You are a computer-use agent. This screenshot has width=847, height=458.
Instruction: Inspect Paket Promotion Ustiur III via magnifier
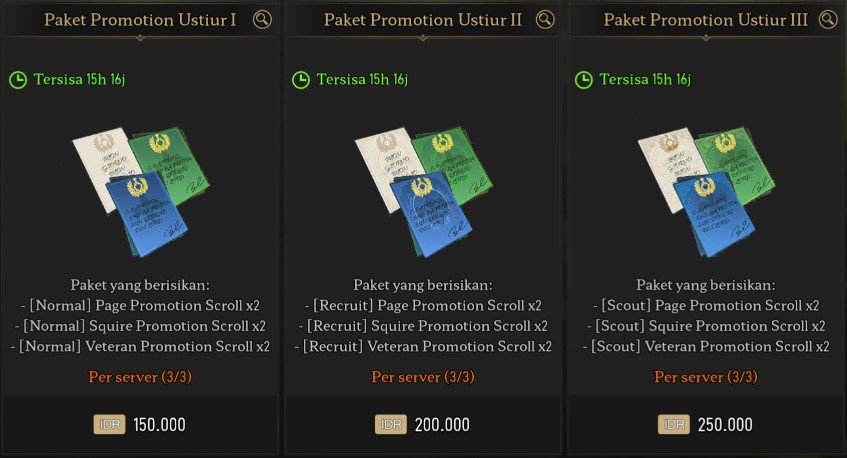click(x=827, y=19)
